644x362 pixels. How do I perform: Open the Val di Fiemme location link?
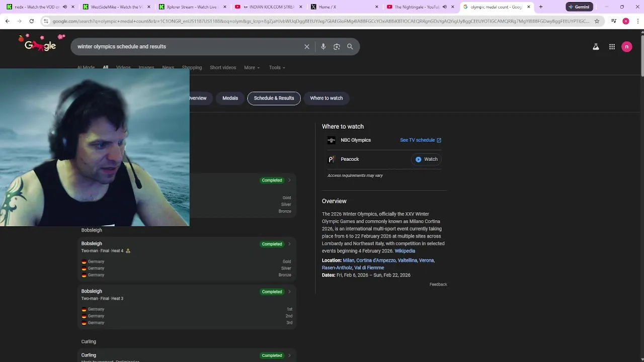(369, 268)
